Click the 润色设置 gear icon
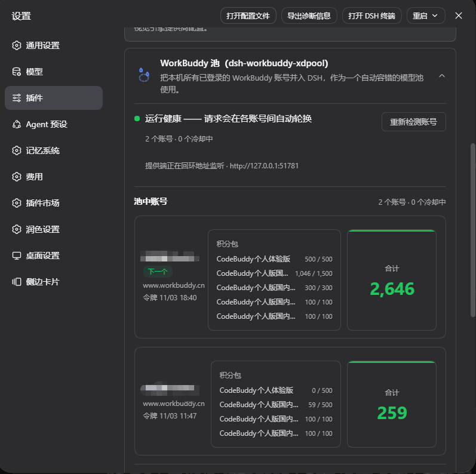Screen dimensions: 476x474 [17, 229]
